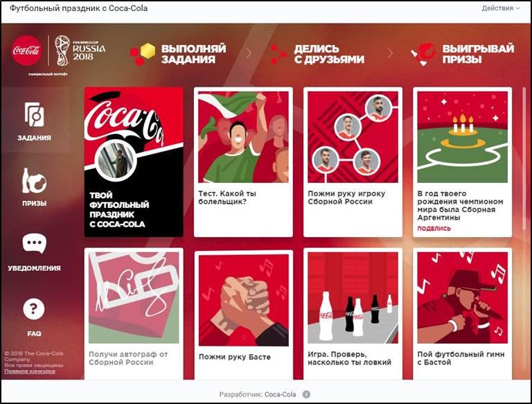This screenshot has width=532, height=404.
Task: Select the Выигрывай призы header step
Action: [462, 54]
